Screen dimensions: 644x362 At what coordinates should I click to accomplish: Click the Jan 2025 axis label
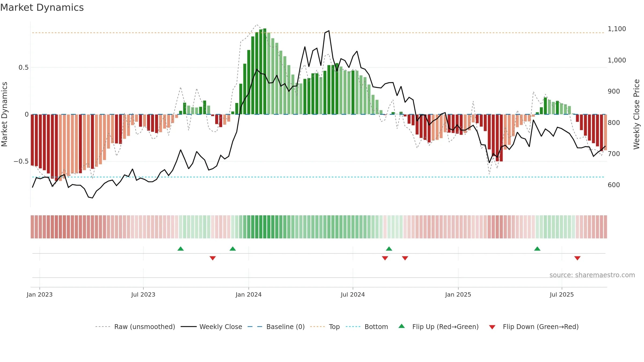click(x=458, y=294)
